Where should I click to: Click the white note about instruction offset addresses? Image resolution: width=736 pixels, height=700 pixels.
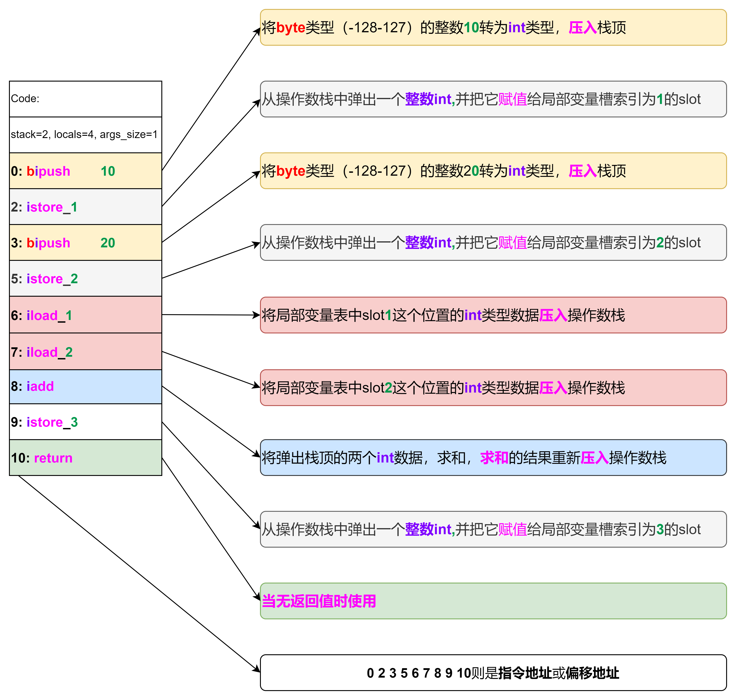493,673
